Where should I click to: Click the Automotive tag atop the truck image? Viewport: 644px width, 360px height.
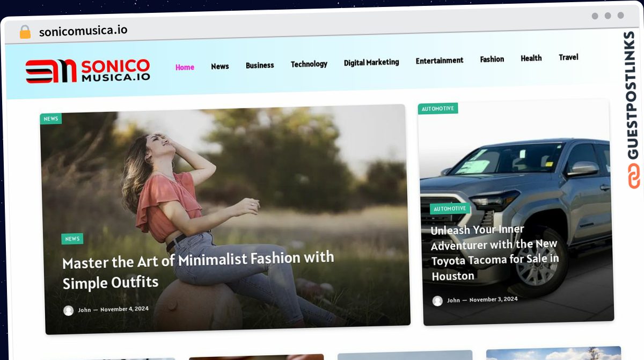coord(438,109)
